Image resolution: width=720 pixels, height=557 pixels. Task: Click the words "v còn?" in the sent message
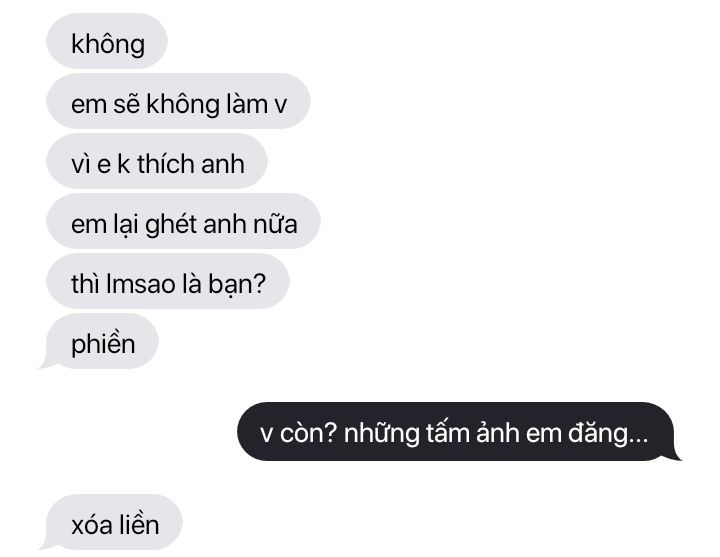click(298, 433)
